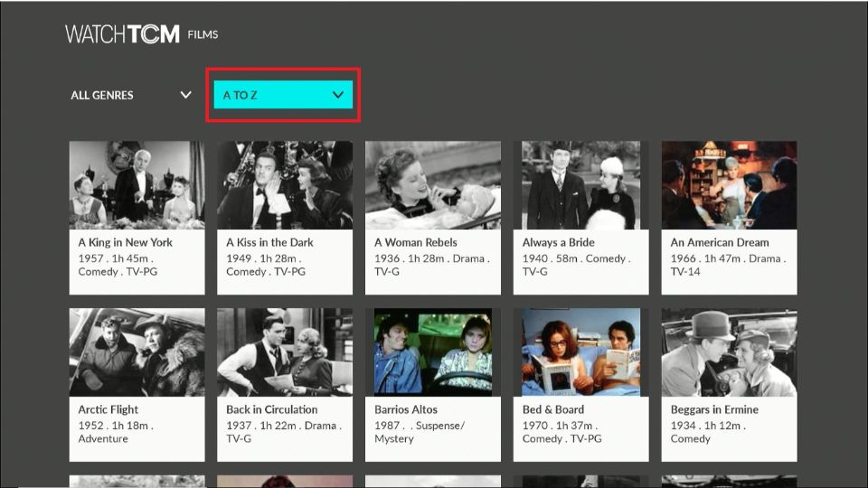Click '1966 . 1h 47m . Drama' details
868x488 pixels.
pyautogui.click(x=728, y=265)
